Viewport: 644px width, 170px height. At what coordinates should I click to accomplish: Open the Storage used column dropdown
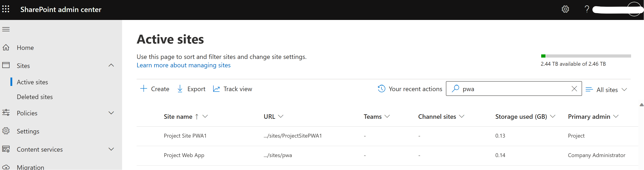(x=553, y=116)
